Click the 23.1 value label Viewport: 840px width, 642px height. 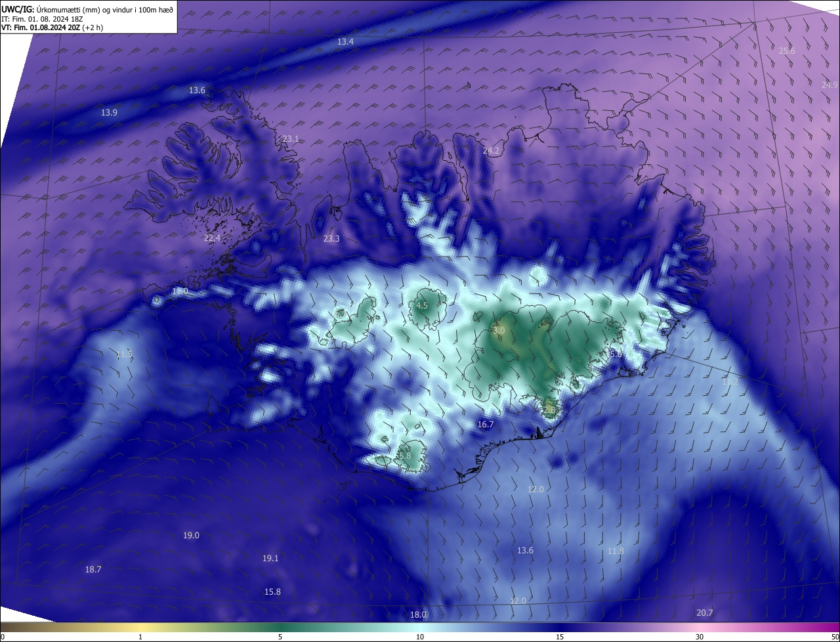[x=291, y=139]
